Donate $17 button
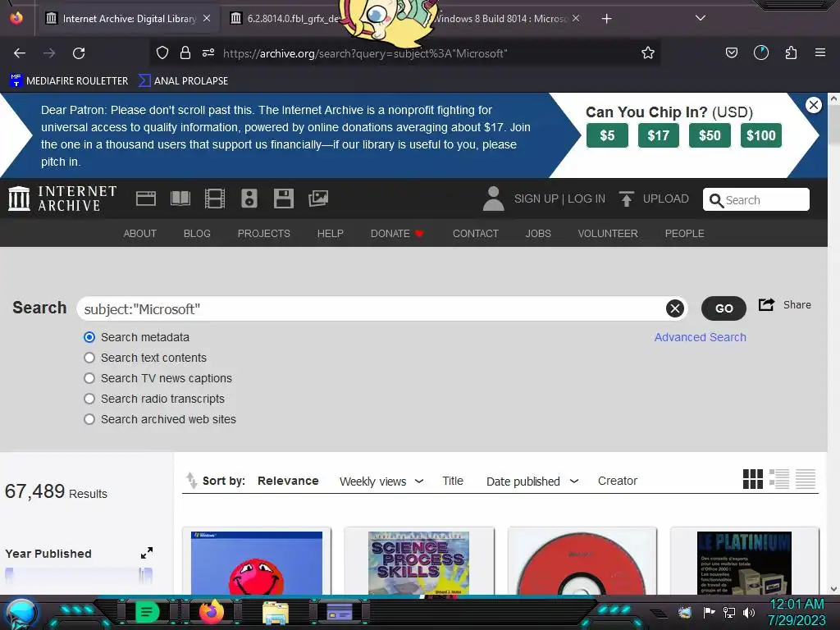The height and width of the screenshot is (630, 840). point(659,135)
